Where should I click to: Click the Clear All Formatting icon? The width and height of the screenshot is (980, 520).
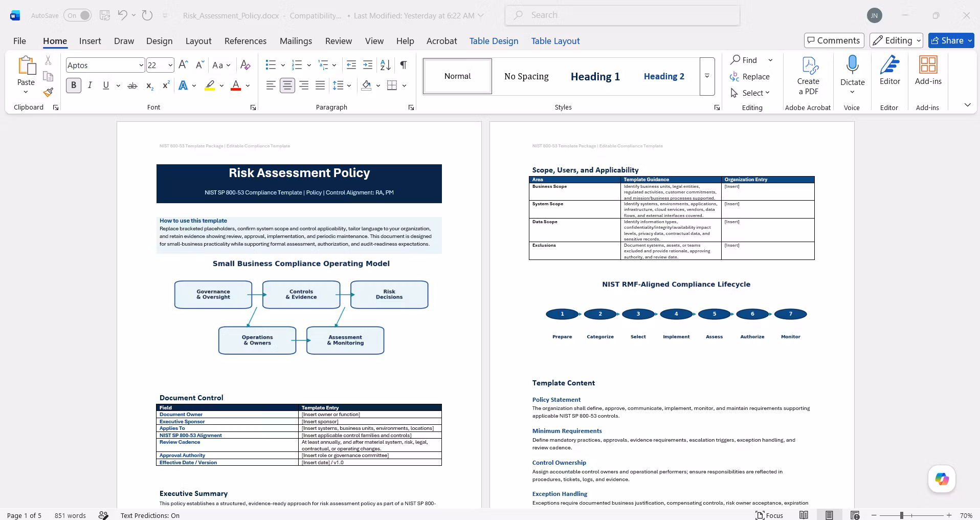click(x=246, y=65)
